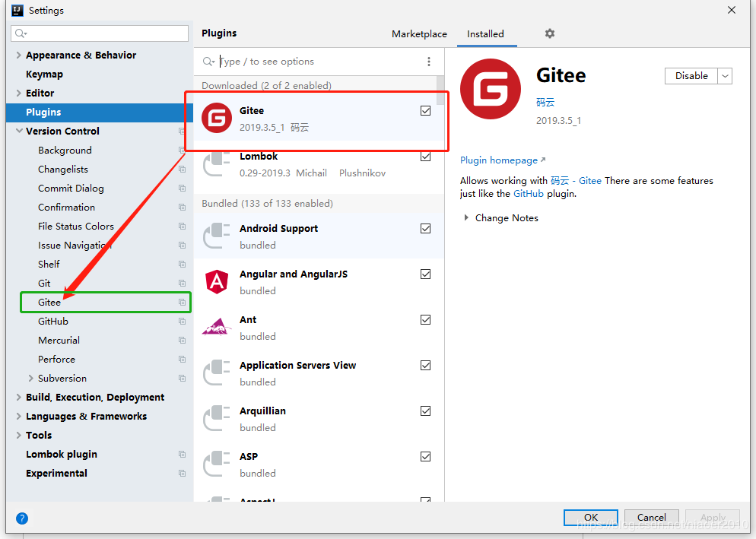Toggle the Gitee plugin checkbox
Viewport: 756px width, 539px height.
(x=425, y=111)
